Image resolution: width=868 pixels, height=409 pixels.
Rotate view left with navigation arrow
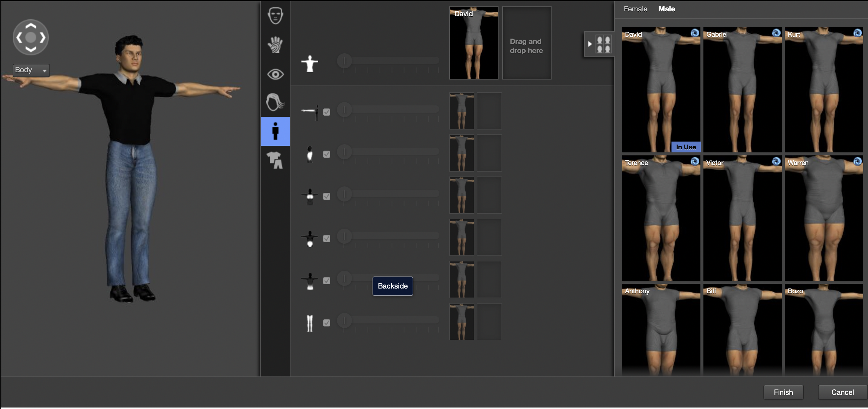click(19, 37)
